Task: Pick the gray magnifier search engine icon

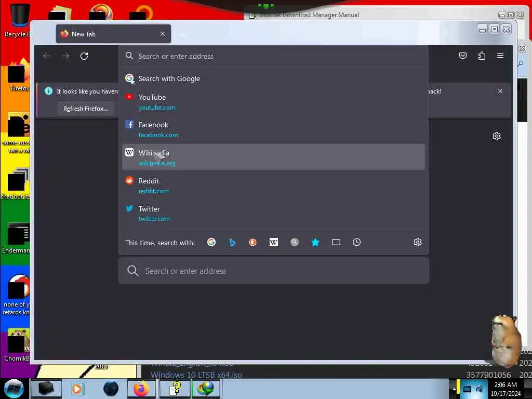Action: click(295, 242)
